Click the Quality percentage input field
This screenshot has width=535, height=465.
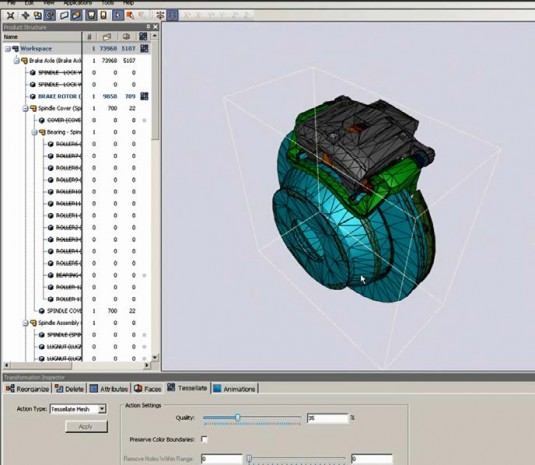(x=328, y=418)
